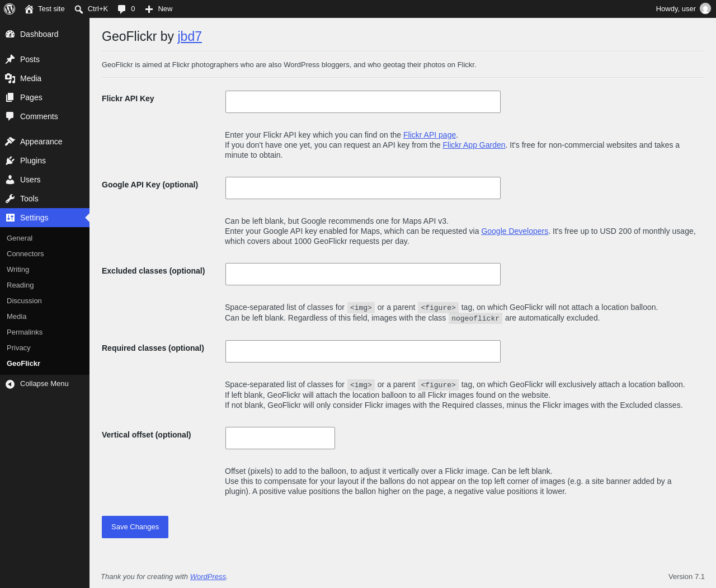Click the Collapse Menu label
The height and width of the screenshot is (588, 716).
[44, 384]
